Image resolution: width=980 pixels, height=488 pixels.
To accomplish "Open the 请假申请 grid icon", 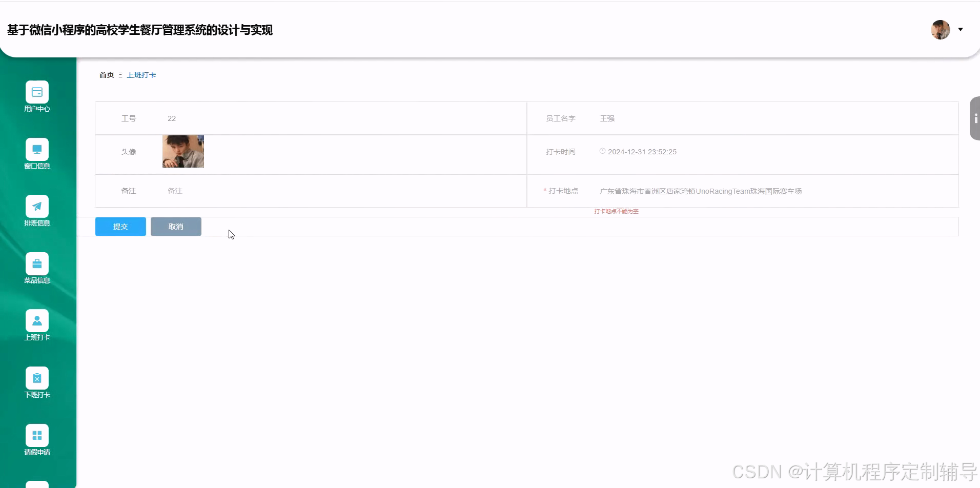I will 37,436.
